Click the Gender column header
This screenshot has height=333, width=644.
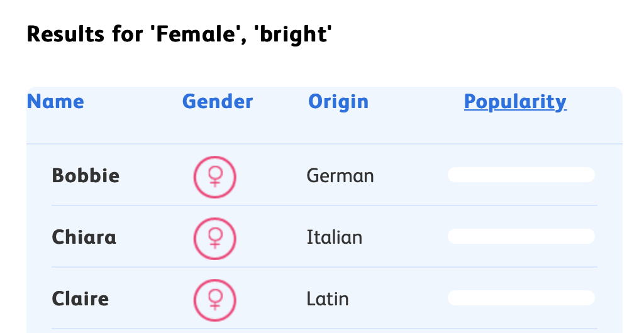(x=218, y=102)
